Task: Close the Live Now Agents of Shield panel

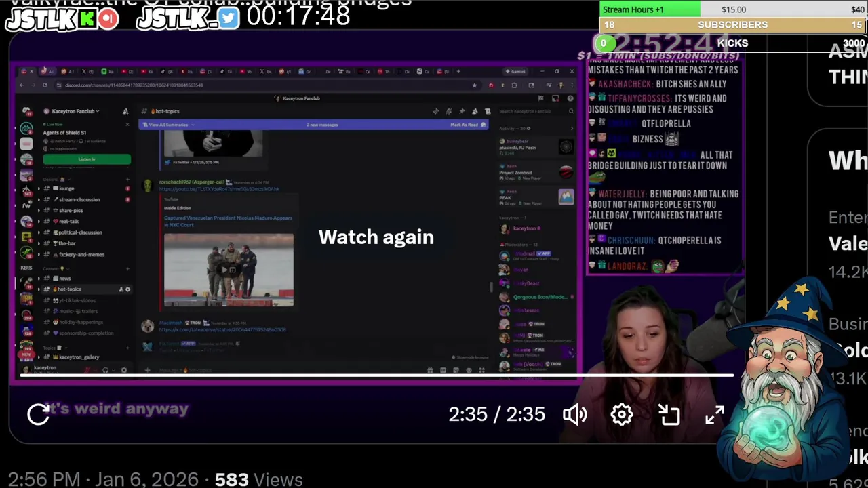Action: click(x=127, y=125)
